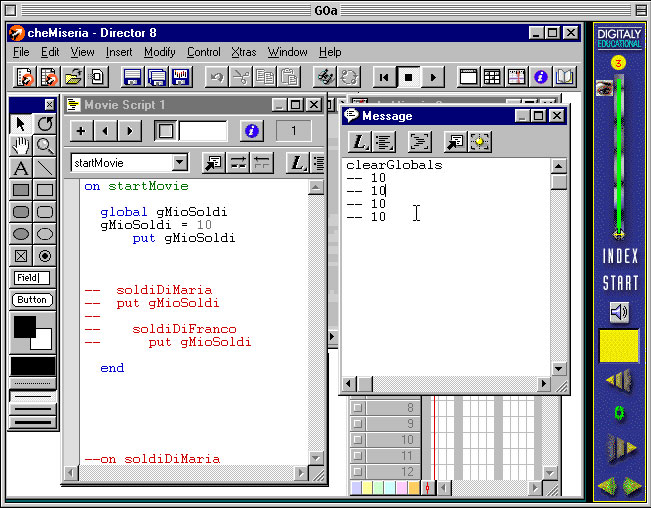Click the foreground color chip
The height and width of the screenshot is (508, 651).
point(24,327)
